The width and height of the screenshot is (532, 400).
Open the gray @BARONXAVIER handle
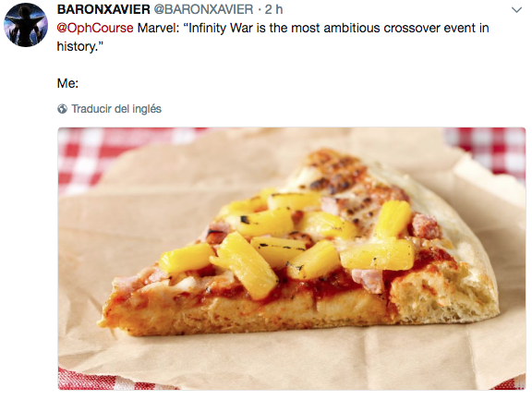pyautogui.click(x=203, y=9)
